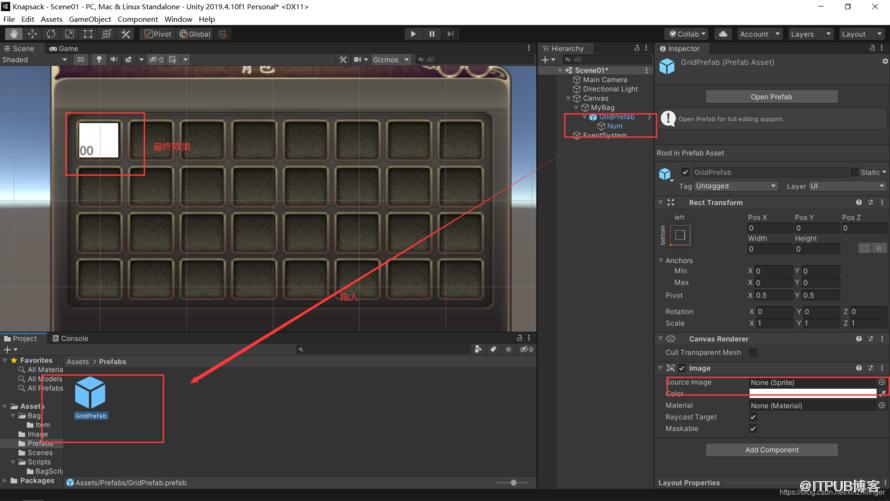This screenshot has height=501, width=890.
Task: Open the Component menu
Action: [137, 19]
